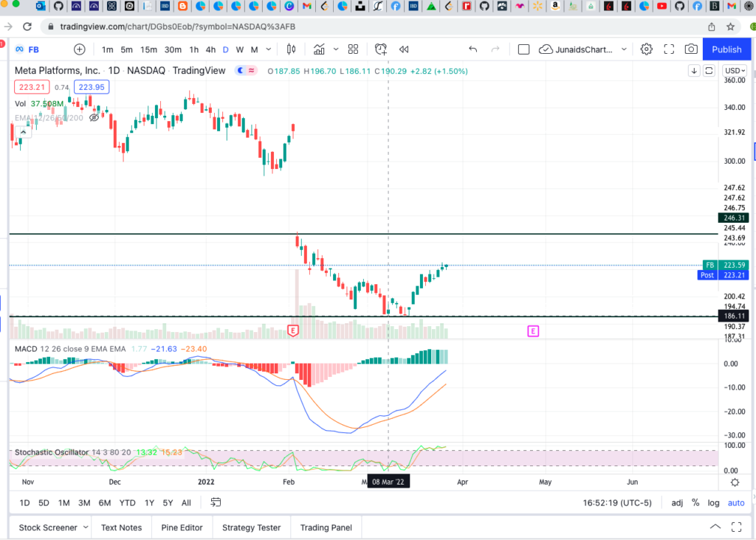This screenshot has height=540, width=756.
Task: Publish the chart idea
Action: pyautogui.click(x=726, y=49)
